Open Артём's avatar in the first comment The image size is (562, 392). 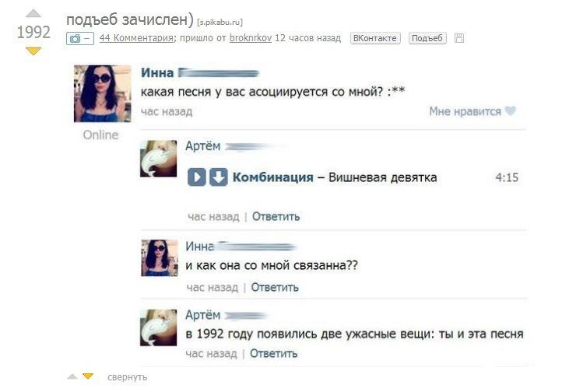tap(158, 159)
